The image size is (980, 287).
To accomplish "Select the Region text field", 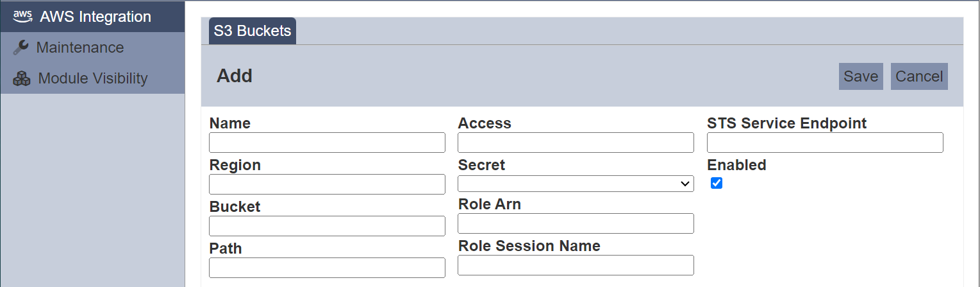I will tap(327, 184).
